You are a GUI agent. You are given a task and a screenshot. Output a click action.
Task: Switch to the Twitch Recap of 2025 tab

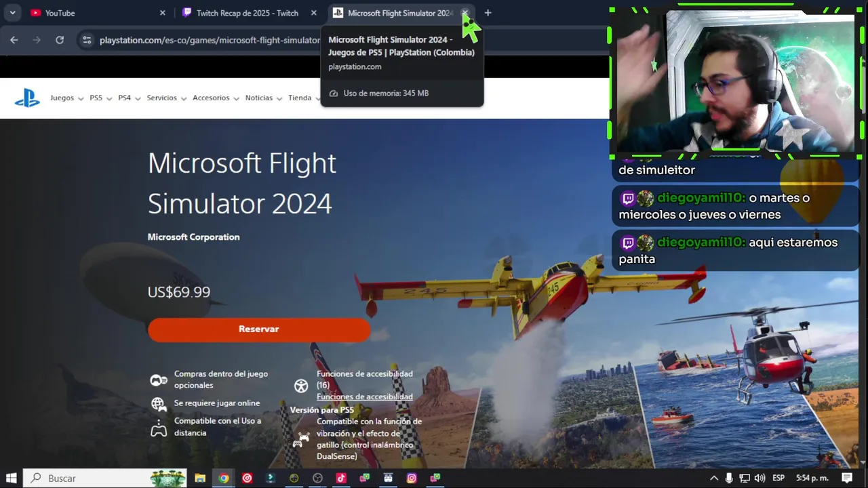click(249, 13)
